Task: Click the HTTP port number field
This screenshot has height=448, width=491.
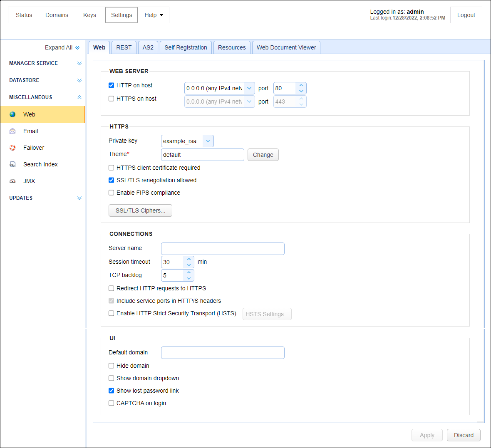Action: [285, 88]
